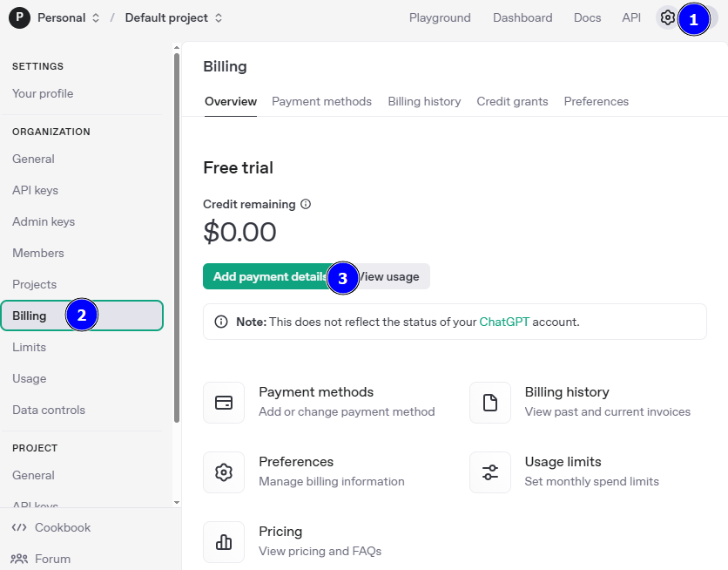This screenshot has height=570, width=728.
Task: Open Usage limits card title
Action: 563,462
